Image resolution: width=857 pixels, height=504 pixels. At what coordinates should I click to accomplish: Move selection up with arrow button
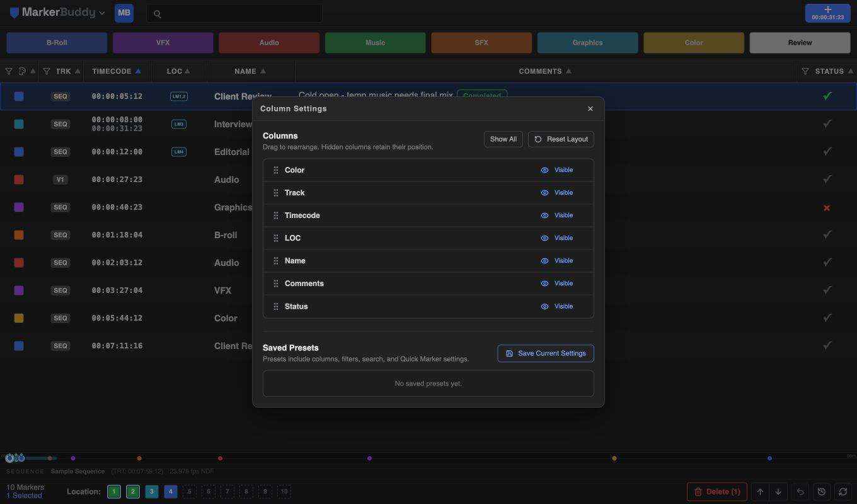(x=761, y=492)
